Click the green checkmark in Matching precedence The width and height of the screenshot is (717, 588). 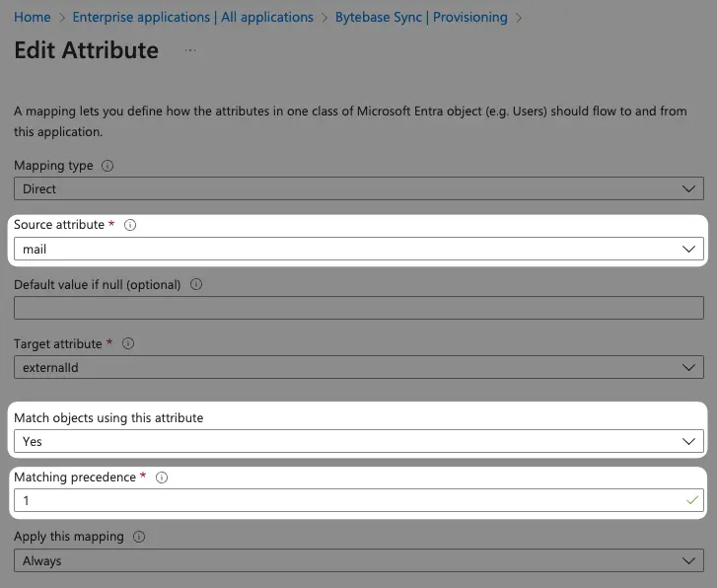point(691,500)
